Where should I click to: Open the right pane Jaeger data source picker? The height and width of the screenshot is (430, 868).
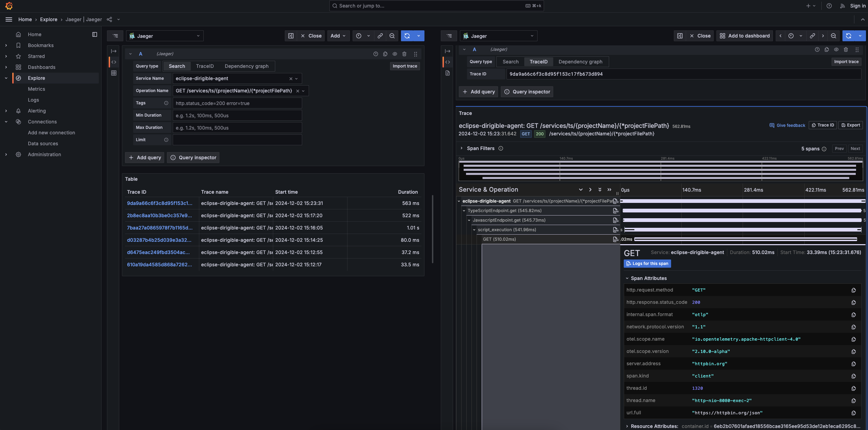(x=499, y=36)
